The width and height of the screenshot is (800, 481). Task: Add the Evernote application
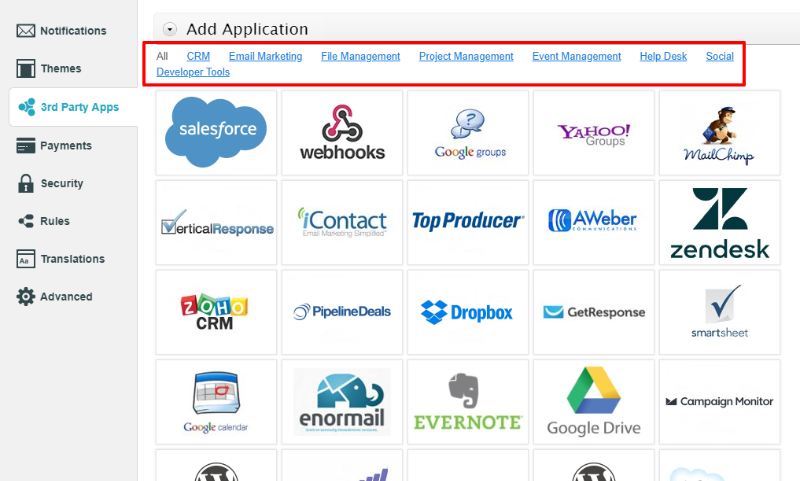(468, 402)
